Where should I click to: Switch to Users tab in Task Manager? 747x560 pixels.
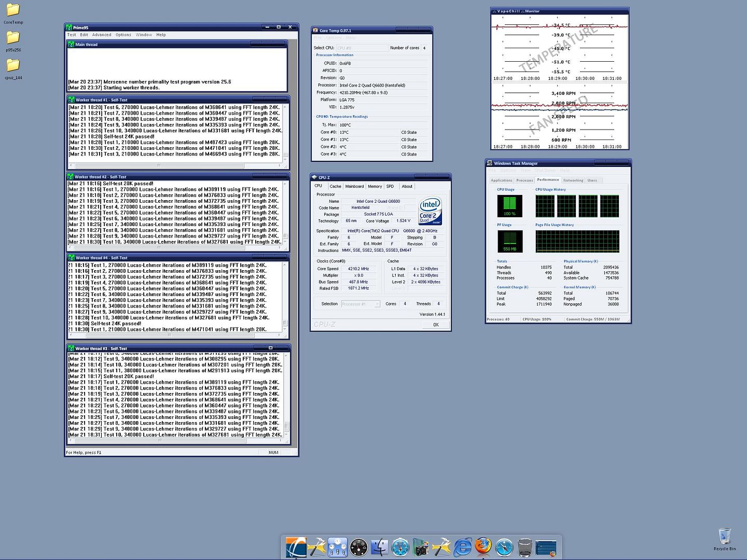pos(592,180)
